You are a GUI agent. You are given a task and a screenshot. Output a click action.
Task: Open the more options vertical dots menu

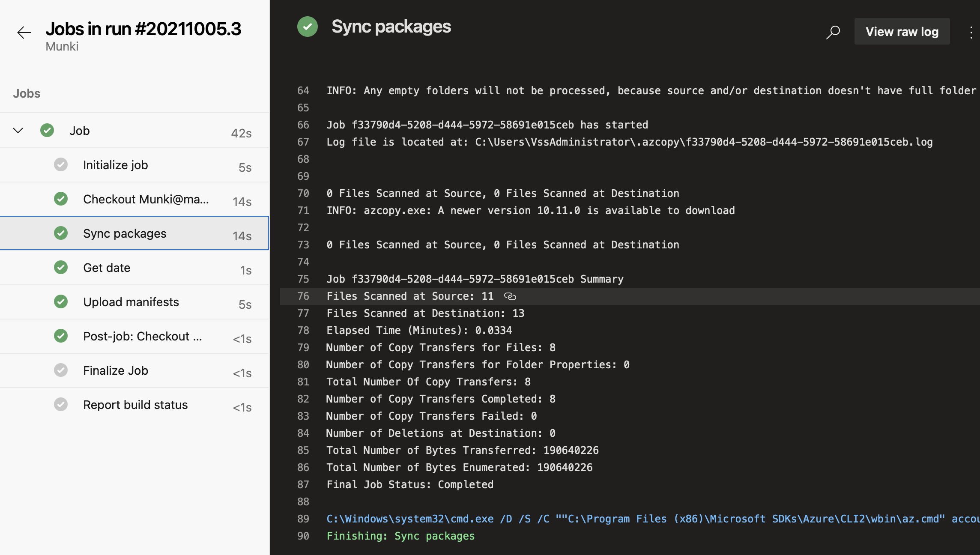(x=971, y=32)
